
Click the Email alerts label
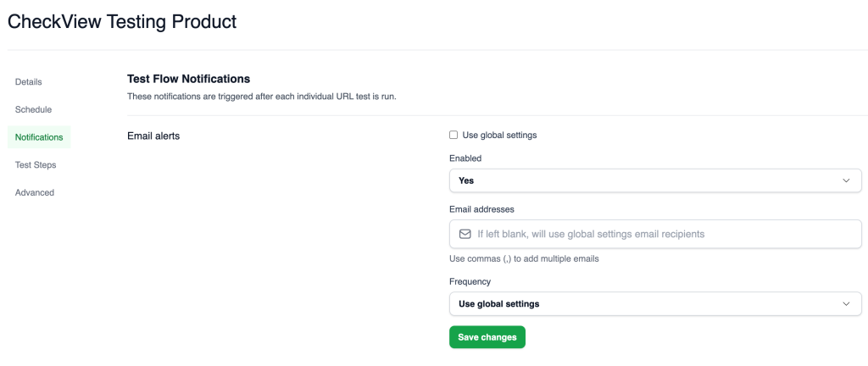point(153,136)
